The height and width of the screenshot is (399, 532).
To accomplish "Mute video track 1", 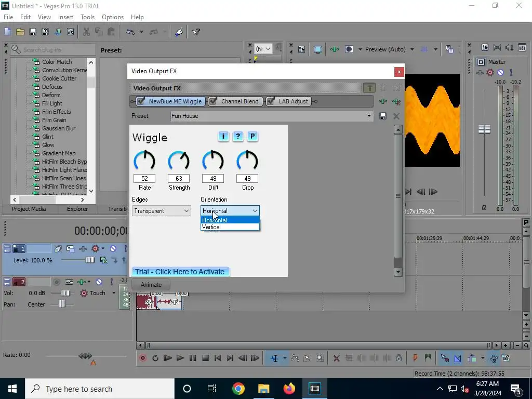I will 113,249.
